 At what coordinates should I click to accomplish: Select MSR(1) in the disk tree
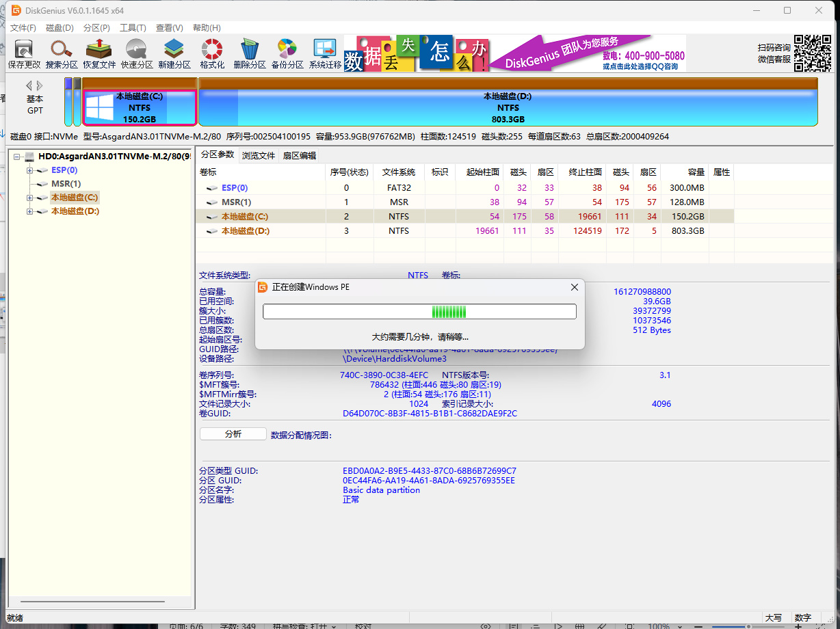[66, 184]
